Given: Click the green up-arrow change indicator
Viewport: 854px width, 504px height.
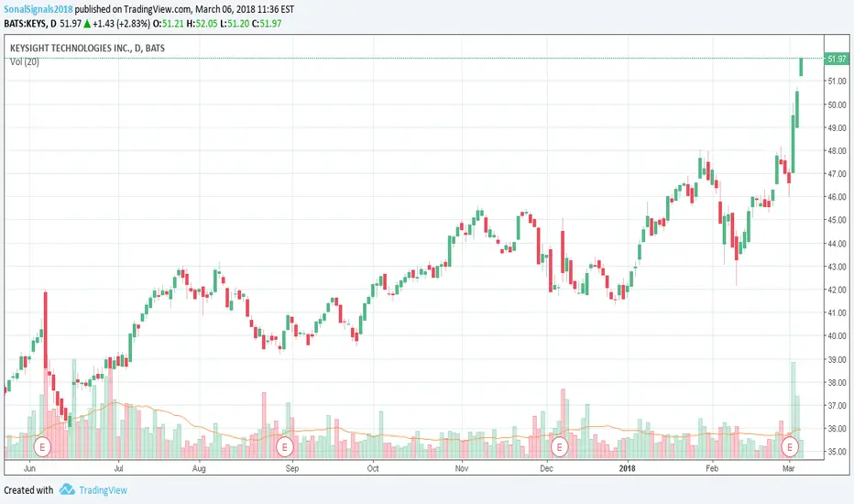Looking at the screenshot, I should click(87, 24).
